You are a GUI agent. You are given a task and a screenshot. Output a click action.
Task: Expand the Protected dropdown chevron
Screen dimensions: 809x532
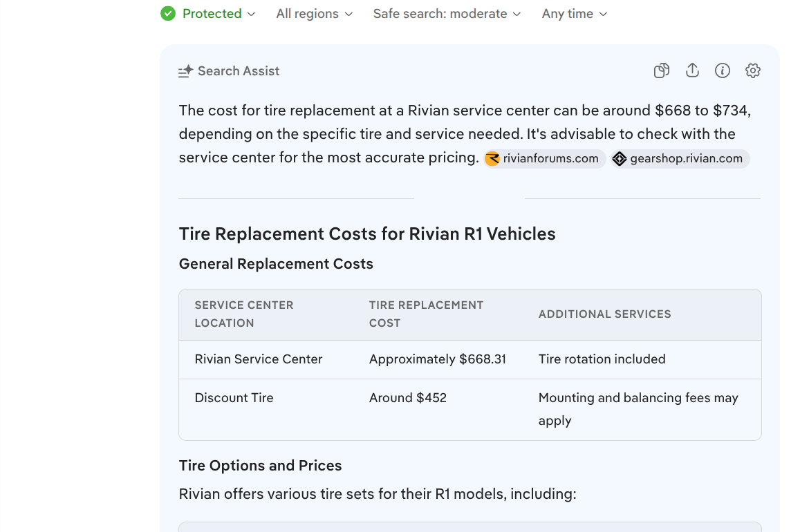pos(251,15)
